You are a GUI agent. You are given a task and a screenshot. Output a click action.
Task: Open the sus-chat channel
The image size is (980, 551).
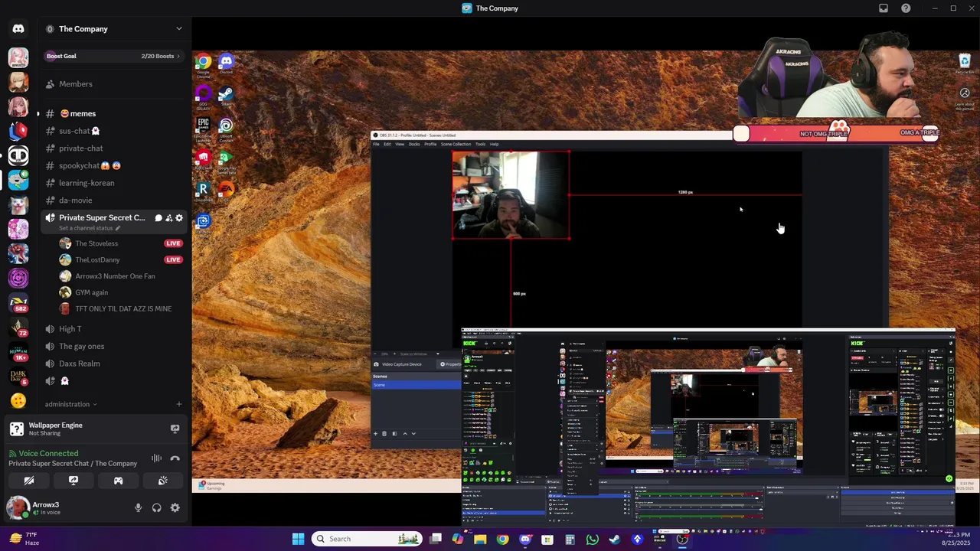point(113,131)
